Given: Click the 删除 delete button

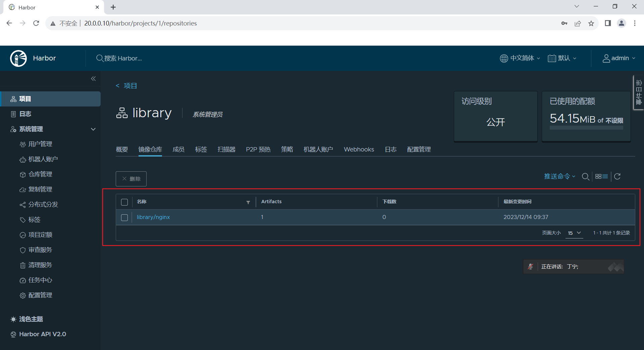Looking at the screenshot, I should pyautogui.click(x=131, y=179).
